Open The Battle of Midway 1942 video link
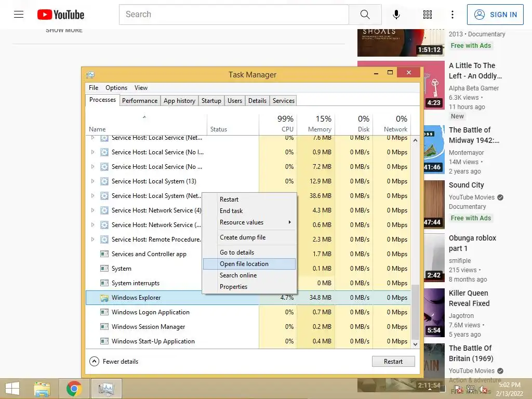 pos(474,135)
